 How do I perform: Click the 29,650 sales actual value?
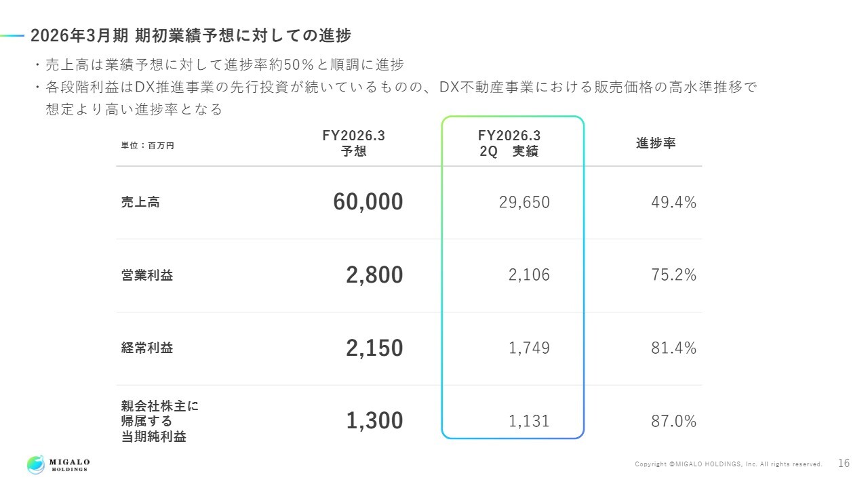tap(524, 202)
